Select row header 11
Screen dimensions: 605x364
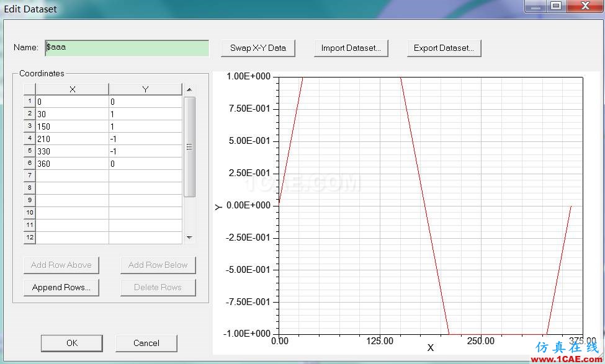click(30, 225)
